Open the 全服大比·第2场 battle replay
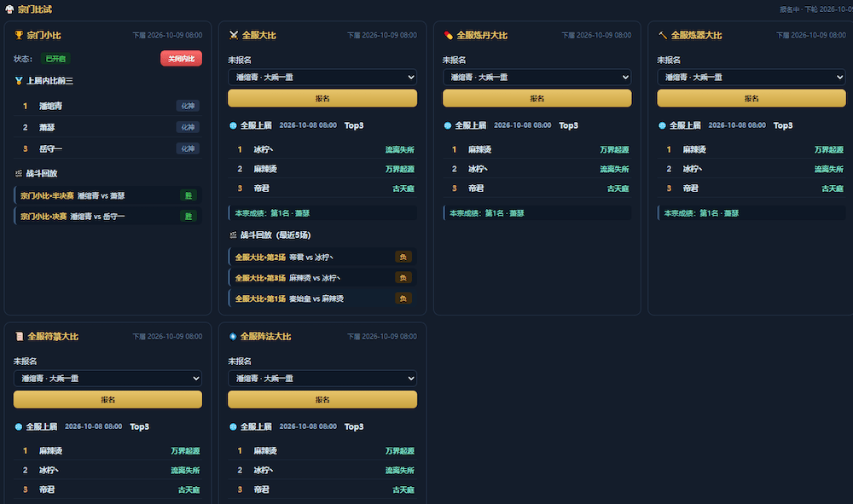This screenshot has width=853, height=504. [x=322, y=258]
